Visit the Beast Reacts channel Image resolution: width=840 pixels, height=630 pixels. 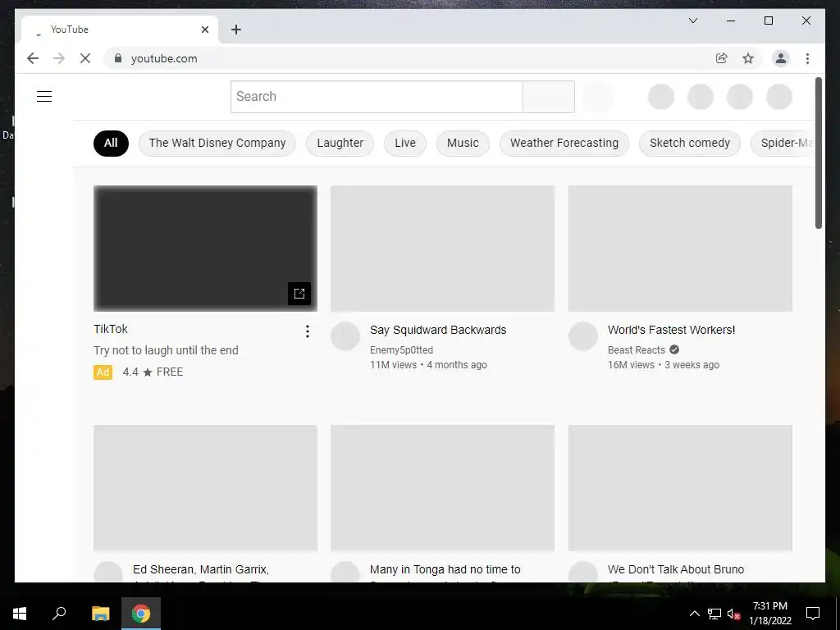(x=636, y=349)
